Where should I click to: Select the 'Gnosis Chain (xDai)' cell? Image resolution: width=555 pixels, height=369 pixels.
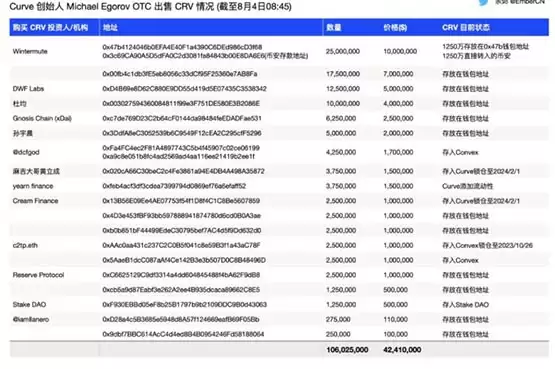pyautogui.click(x=42, y=119)
